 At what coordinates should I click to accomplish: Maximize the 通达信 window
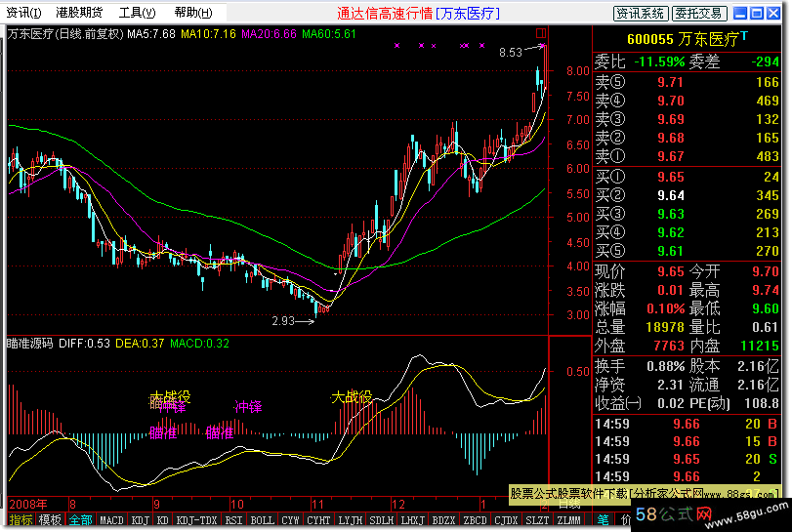point(757,13)
